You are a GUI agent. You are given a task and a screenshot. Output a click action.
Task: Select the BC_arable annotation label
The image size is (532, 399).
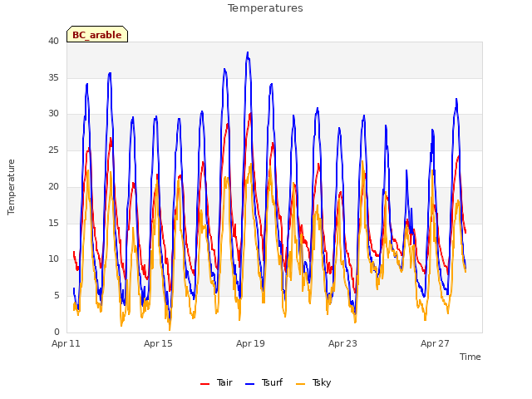click(x=97, y=35)
